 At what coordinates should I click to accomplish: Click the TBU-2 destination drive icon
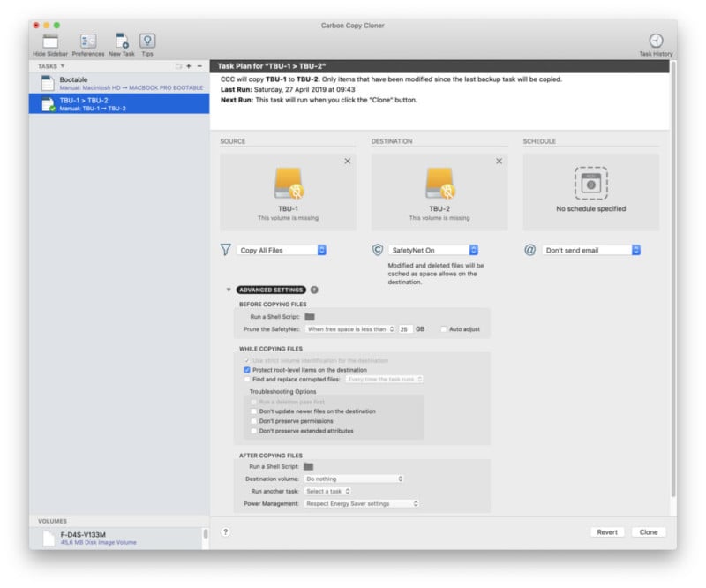[x=439, y=184]
